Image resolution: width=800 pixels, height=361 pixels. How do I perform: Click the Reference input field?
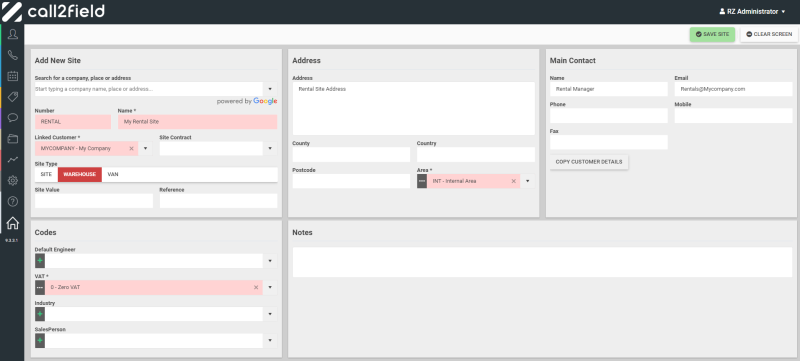[218, 201]
